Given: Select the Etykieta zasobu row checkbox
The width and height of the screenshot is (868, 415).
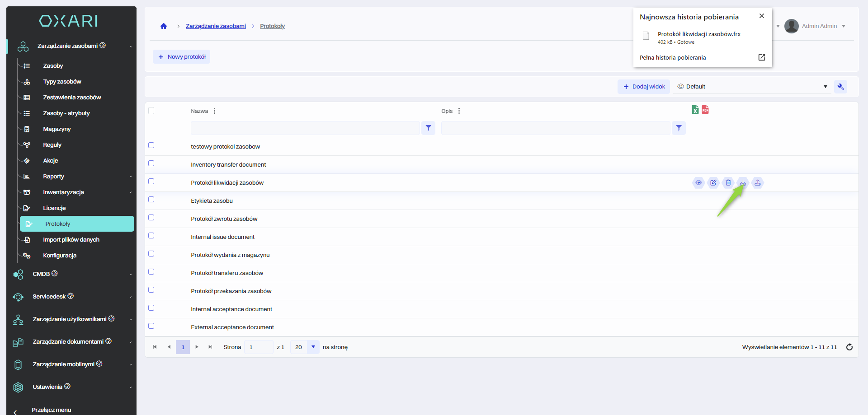Looking at the screenshot, I should click(151, 200).
